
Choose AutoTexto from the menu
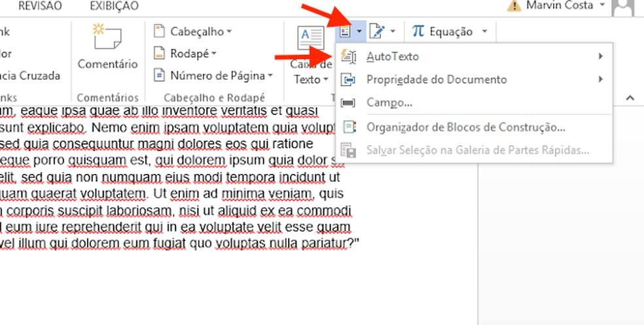[474, 56]
